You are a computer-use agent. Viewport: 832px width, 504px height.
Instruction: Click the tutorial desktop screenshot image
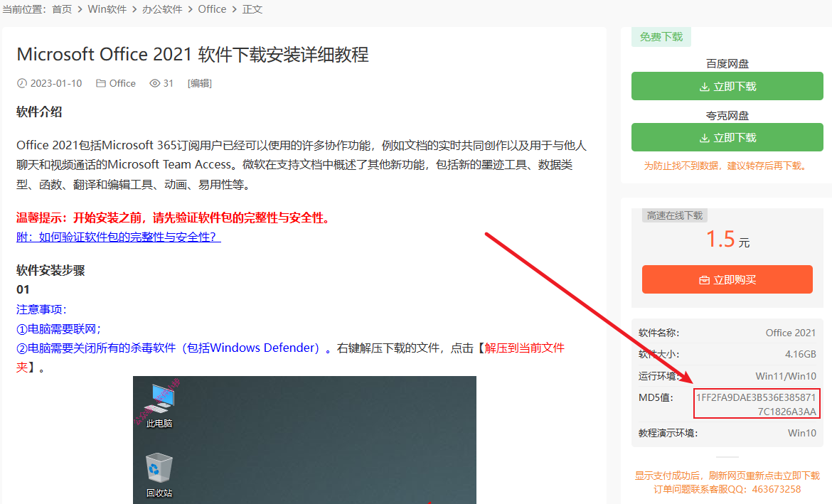[x=304, y=440]
